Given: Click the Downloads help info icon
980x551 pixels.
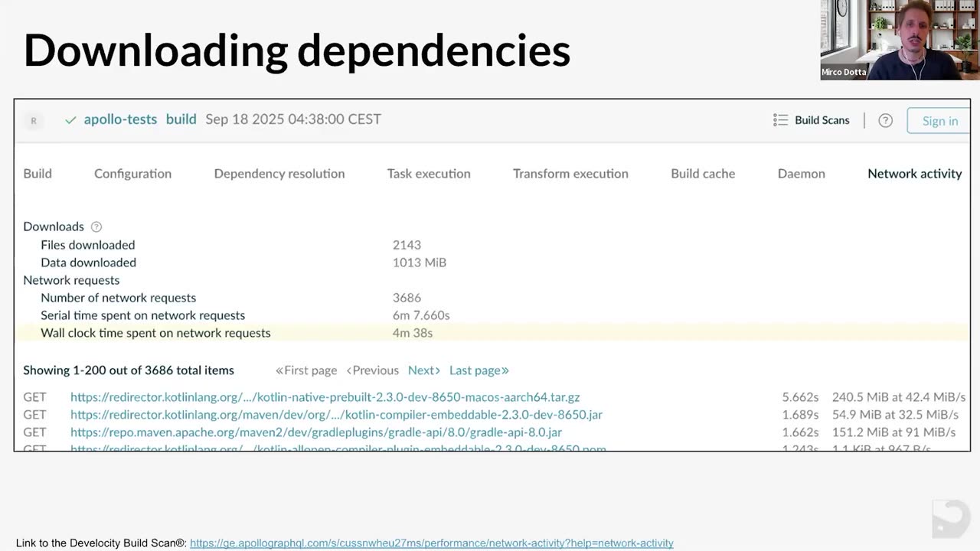Looking at the screenshot, I should tap(96, 227).
